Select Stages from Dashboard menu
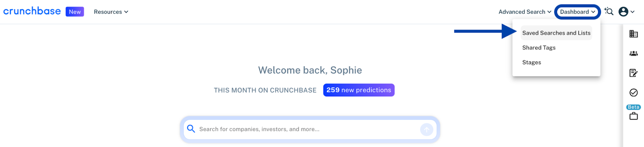This screenshot has width=644, height=147. tap(532, 63)
